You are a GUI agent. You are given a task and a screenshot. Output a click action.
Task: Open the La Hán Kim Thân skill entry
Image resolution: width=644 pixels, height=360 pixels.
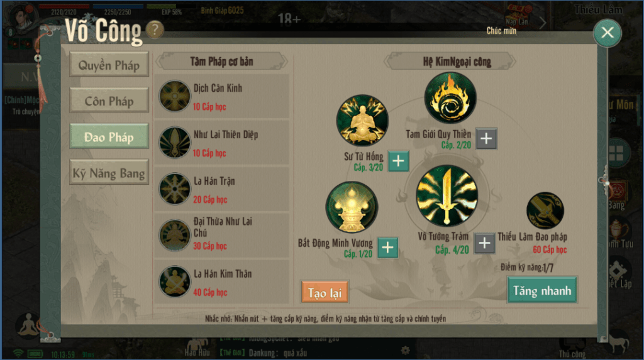[222, 282]
